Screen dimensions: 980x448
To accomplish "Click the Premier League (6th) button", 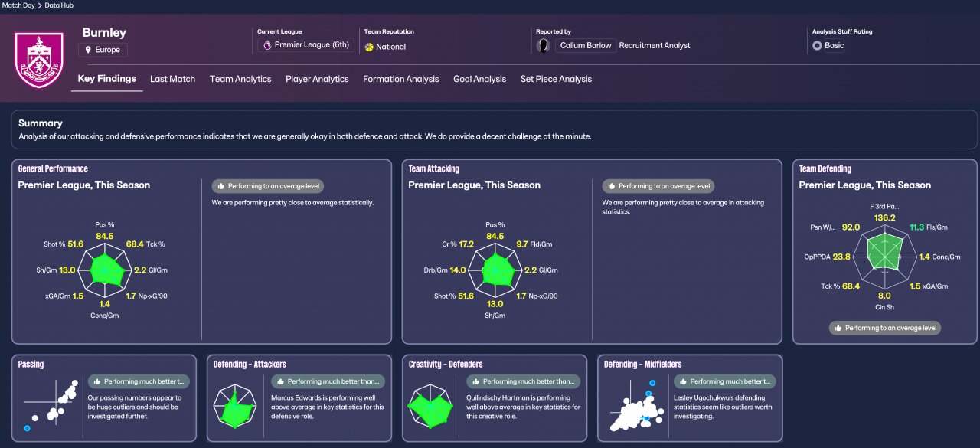I will point(306,45).
